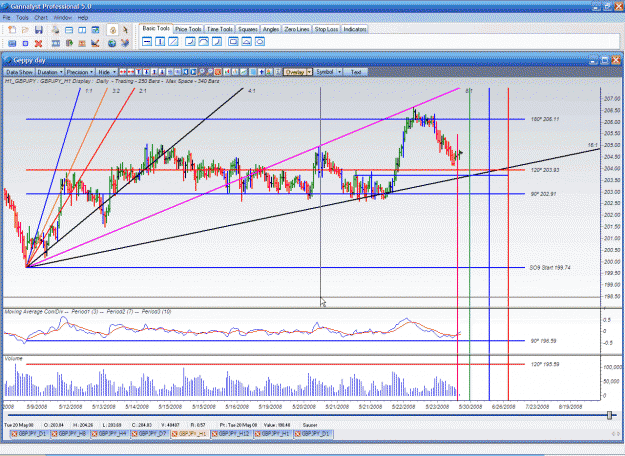Select the vertical line drawing tool
The height and width of the screenshot is (456, 625).
coord(160,41)
